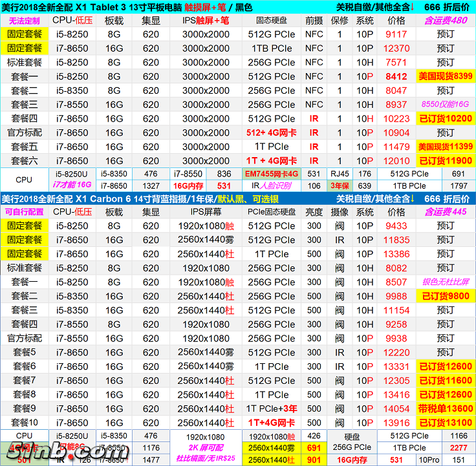Image resolution: width=476 pixels, height=466 pixels.
Task: Select the yellow 美国现货8399 cell
Action: click(x=446, y=76)
